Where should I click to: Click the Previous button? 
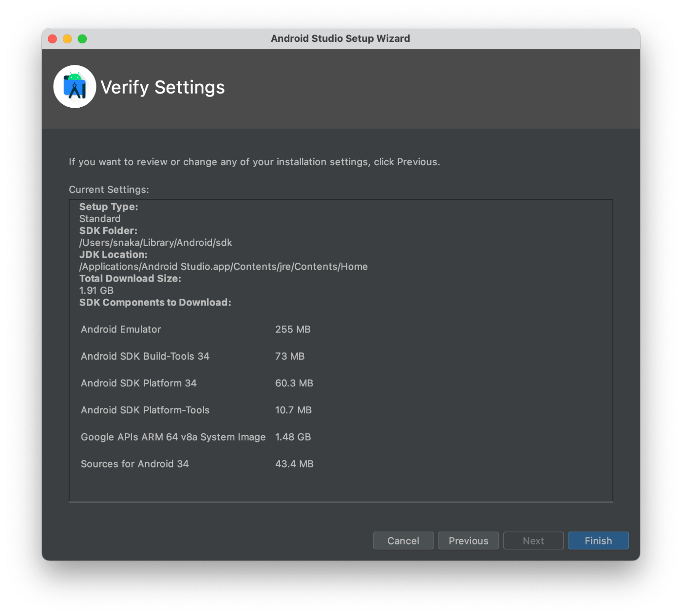coord(468,540)
